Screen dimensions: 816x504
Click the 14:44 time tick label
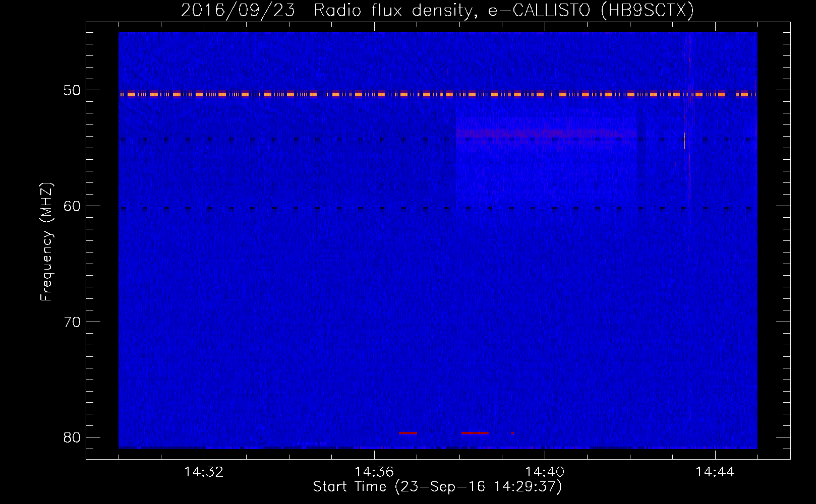[715, 472]
